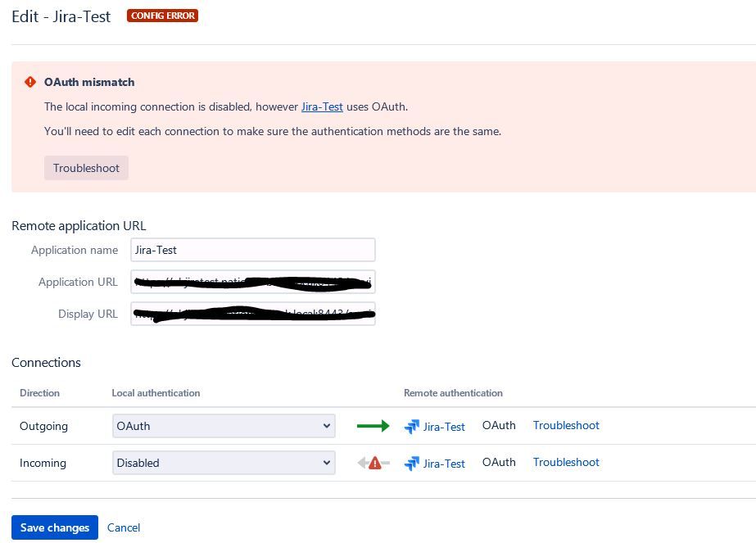Click the CONFIG ERROR status badge

click(x=162, y=16)
